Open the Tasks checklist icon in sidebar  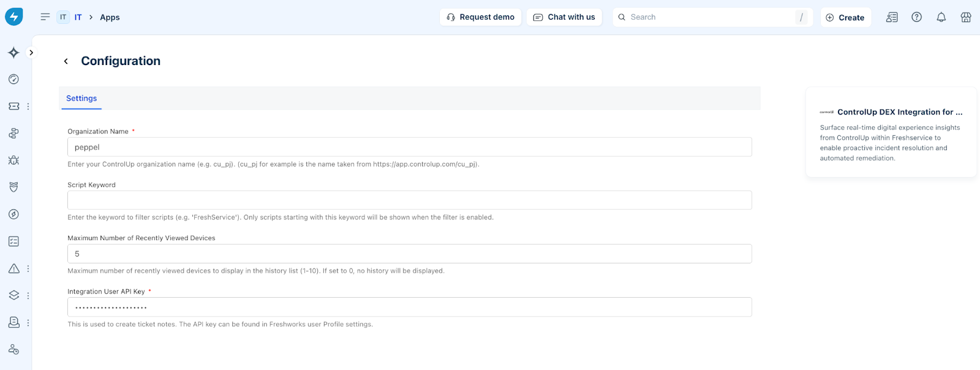(x=13, y=241)
